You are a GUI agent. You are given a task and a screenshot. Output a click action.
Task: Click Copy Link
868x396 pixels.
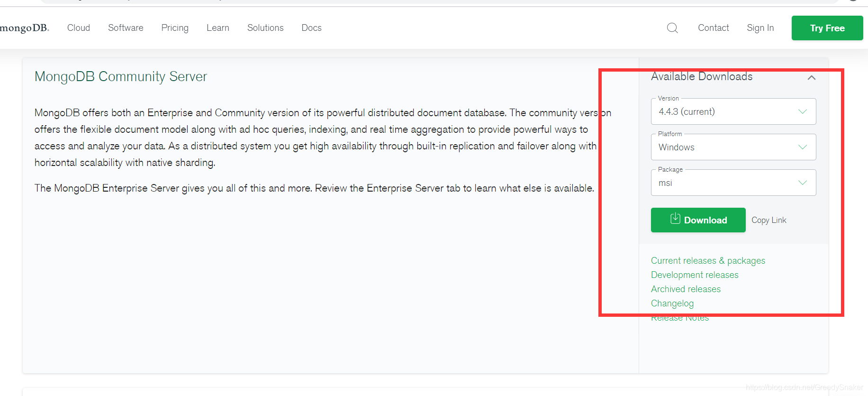pyautogui.click(x=769, y=220)
